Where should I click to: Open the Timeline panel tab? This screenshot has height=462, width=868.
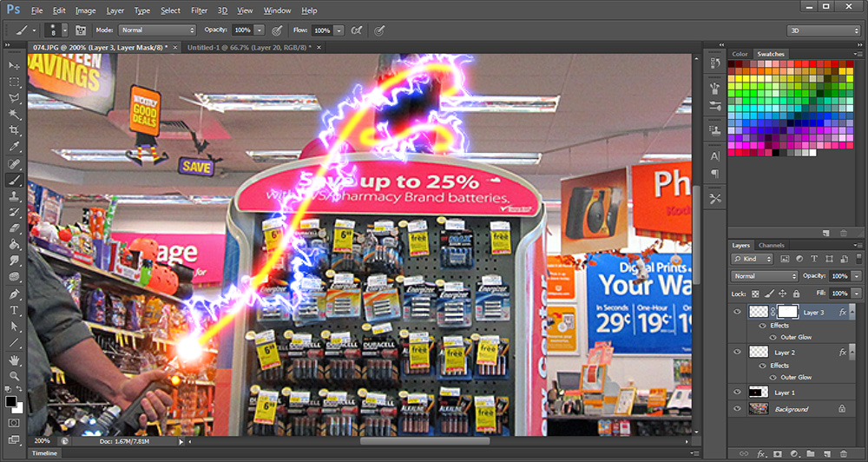(x=43, y=453)
